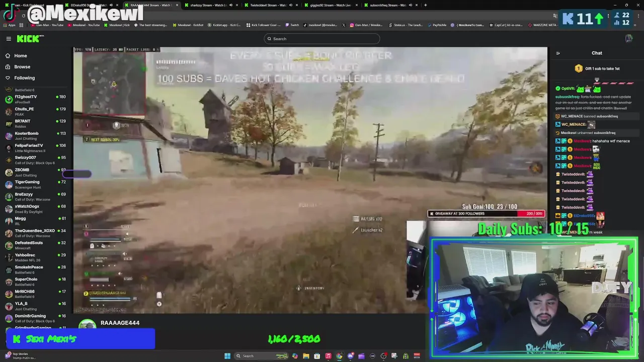This screenshot has height=362, width=644.
Task: Select Yahboilrec in following list
Action: 36,257
